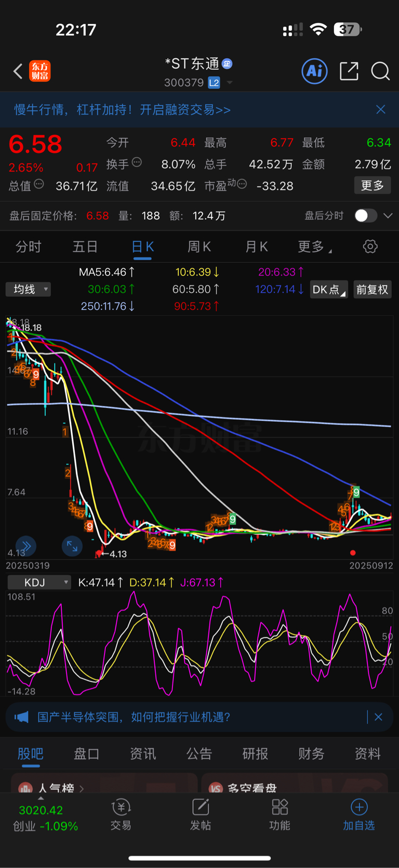Open the 资讯 tab
This screenshot has width=399, height=868.
[143, 754]
